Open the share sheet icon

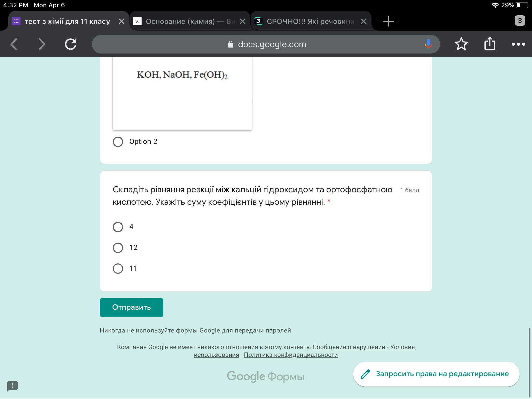490,44
